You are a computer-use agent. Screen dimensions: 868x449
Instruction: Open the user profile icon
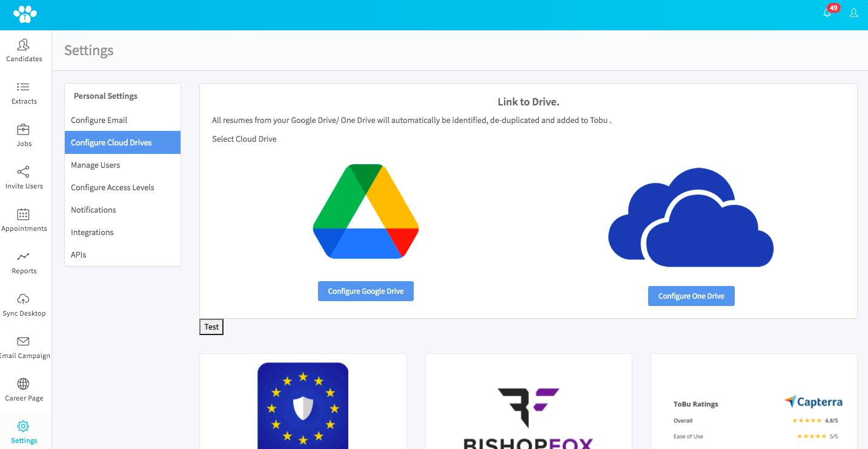[853, 13]
